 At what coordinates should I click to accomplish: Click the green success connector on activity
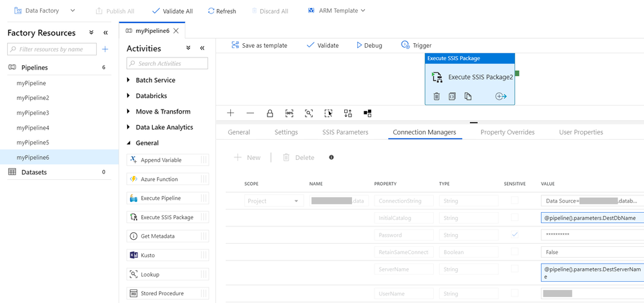517,73
